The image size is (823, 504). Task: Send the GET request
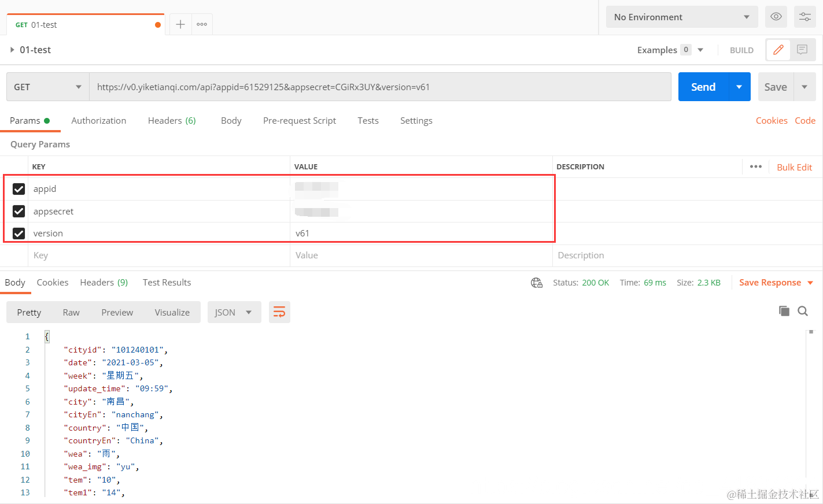(703, 87)
